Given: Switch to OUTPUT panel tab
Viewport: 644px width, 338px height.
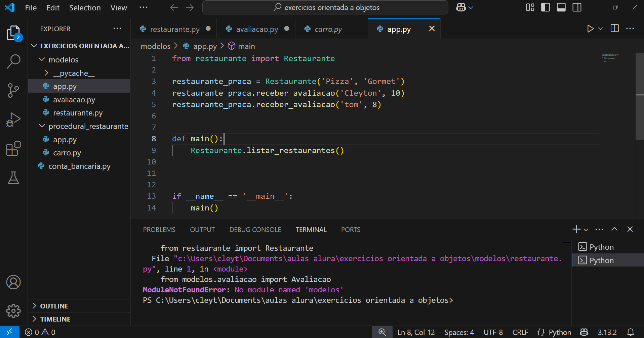Looking at the screenshot, I should click(x=202, y=230).
